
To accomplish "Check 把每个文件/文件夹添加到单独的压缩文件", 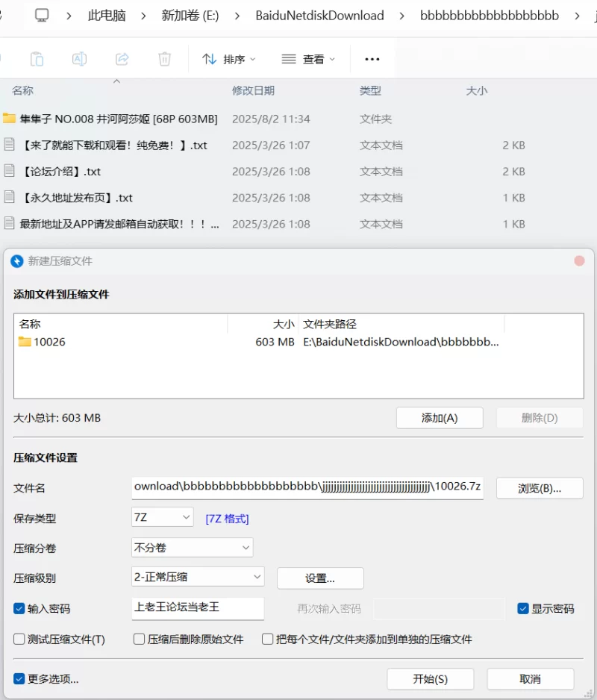I will (x=267, y=639).
